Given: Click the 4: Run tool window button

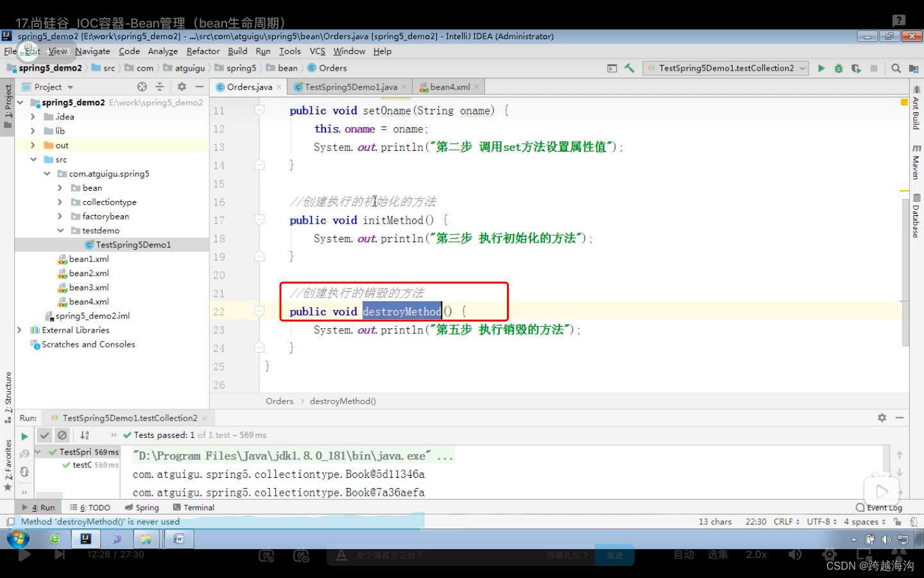Looking at the screenshot, I should point(38,507).
